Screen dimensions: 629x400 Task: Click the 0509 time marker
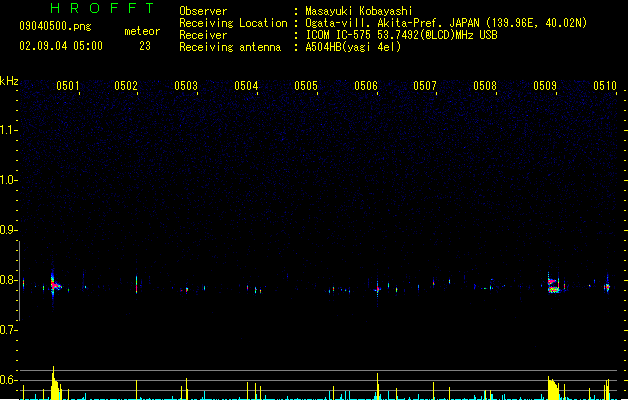click(545, 86)
